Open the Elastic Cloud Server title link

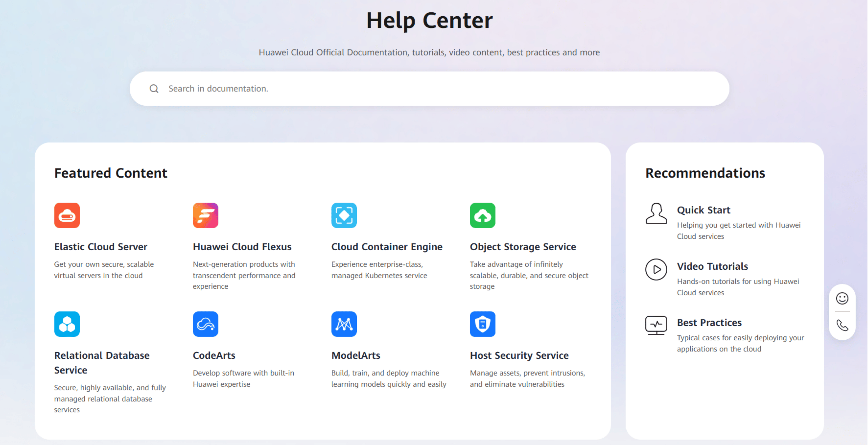click(x=101, y=247)
